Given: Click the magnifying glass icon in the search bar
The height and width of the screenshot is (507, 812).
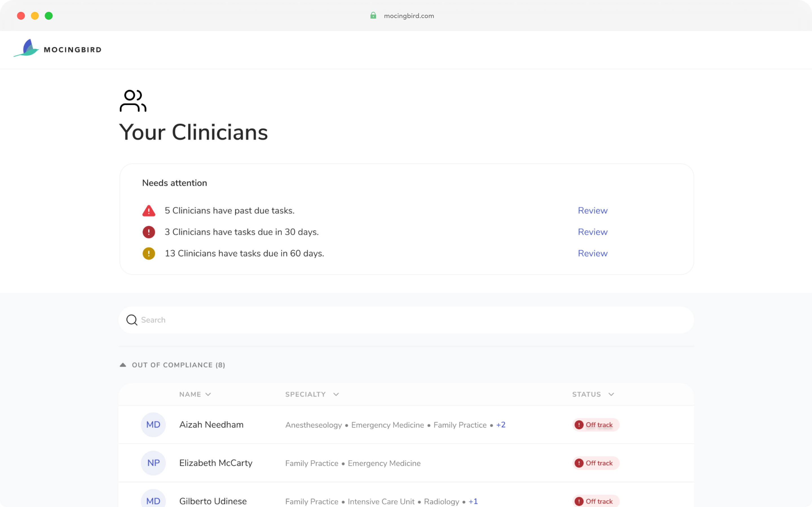Looking at the screenshot, I should 132,320.
